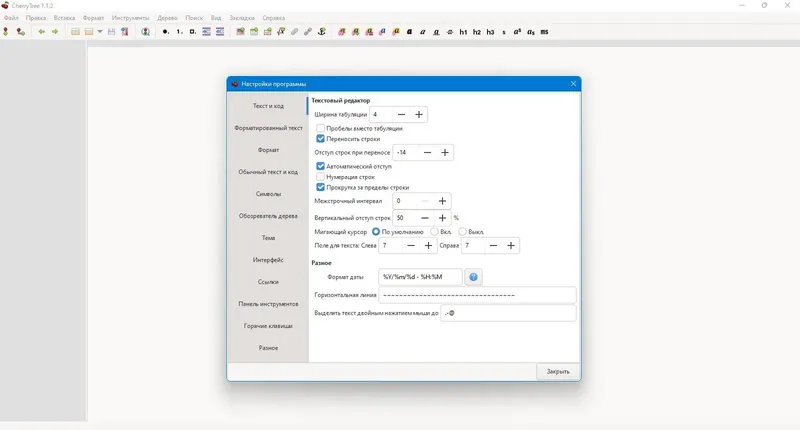800x430 pixels.
Task: Increase 'Межстрочный интервал' with plus
Action: [442, 201]
